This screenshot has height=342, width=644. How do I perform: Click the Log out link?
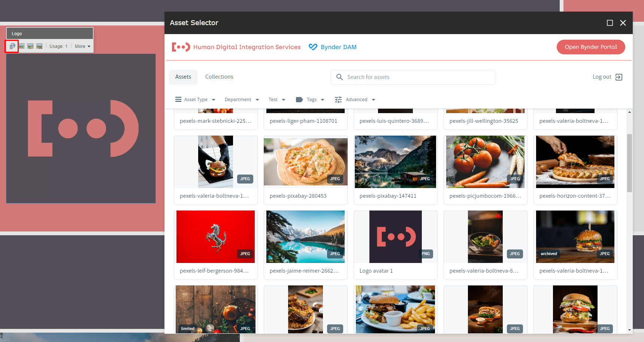[602, 77]
